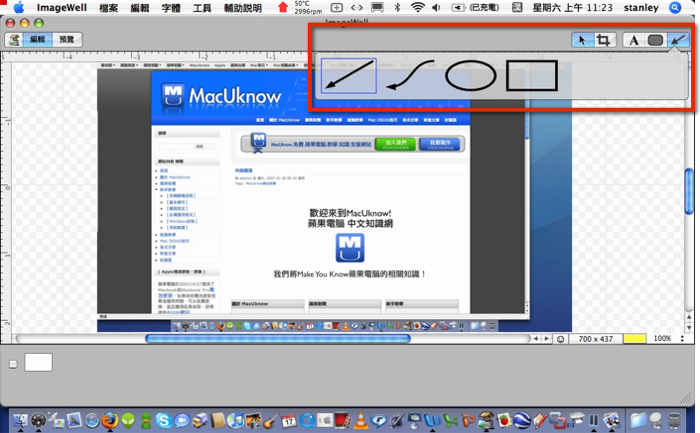Click the yellow color swatch
Viewport: 700px width, 433px height.
pyautogui.click(x=634, y=339)
